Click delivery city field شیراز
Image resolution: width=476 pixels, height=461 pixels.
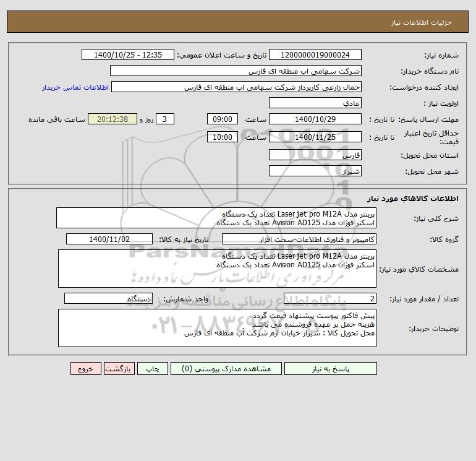point(315,171)
